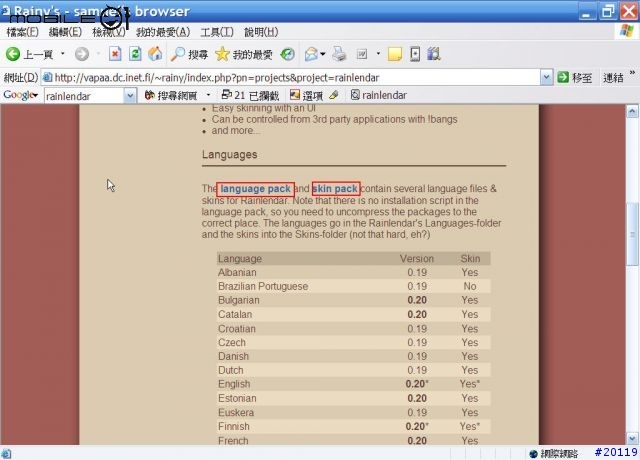Open the 說明(H) Help menu
Image resolution: width=640 pixels, height=460 pixels.
click(x=261, y=32)
